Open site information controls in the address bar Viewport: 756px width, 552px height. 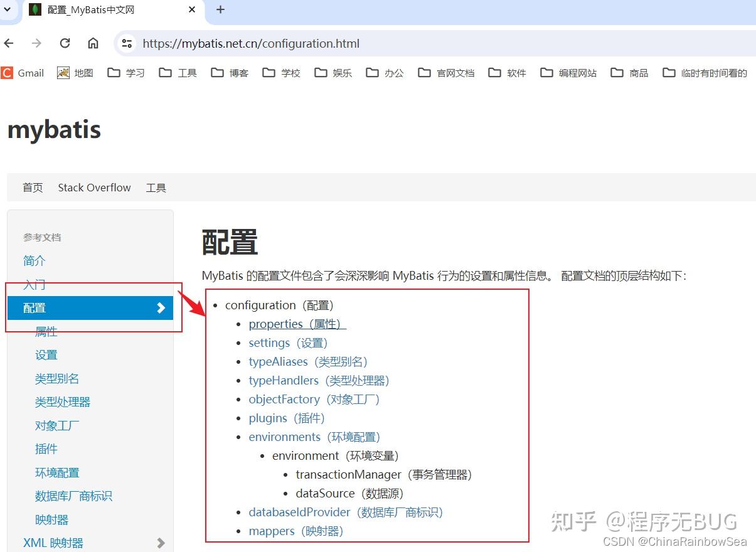(x=126, y=43)
